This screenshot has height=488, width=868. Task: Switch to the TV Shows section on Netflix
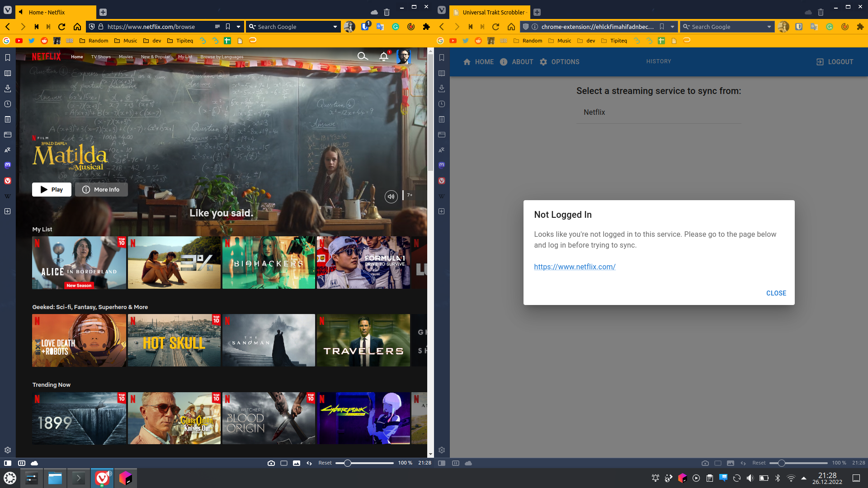[x=100, y=56]
